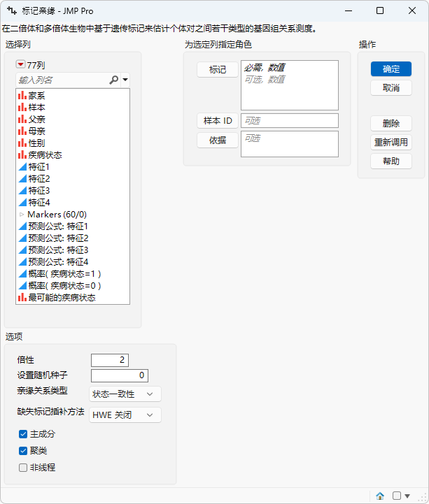Click the 标记 role button
The width and height of the screenshot is (429, 504).
218,70
